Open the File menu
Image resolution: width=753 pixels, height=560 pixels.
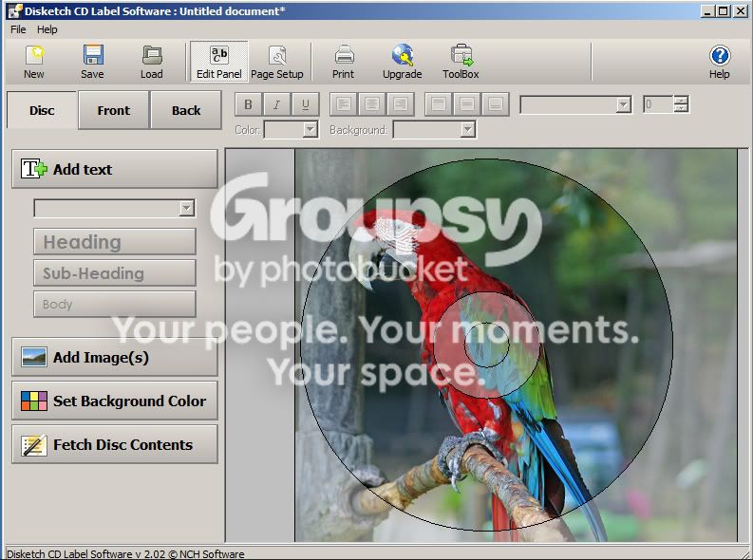click(x=18, y=29)
